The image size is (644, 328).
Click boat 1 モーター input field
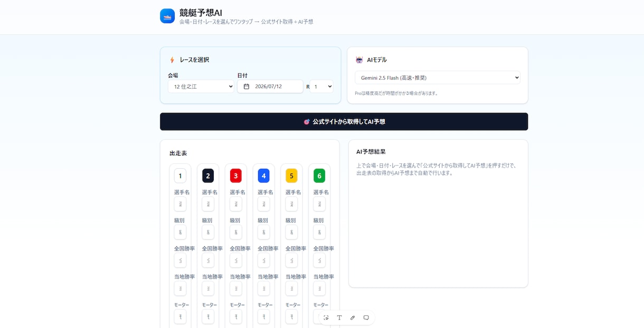180,317
